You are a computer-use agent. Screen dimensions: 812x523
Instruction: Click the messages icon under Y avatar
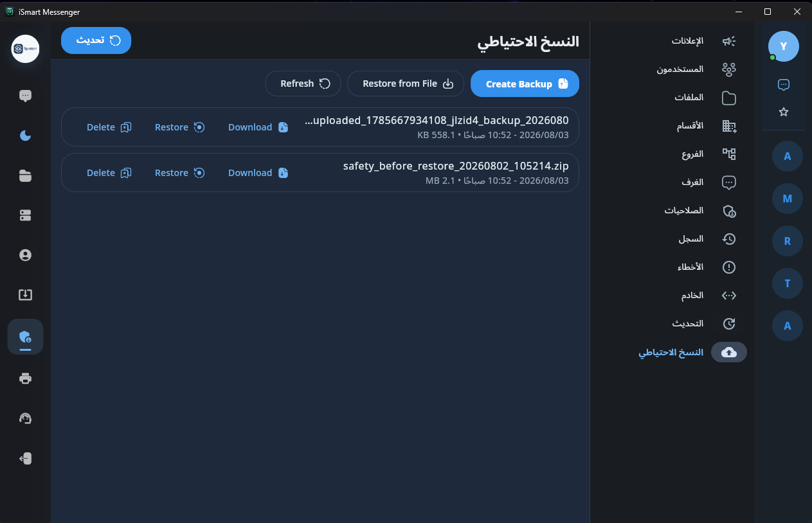click(783, 84)
